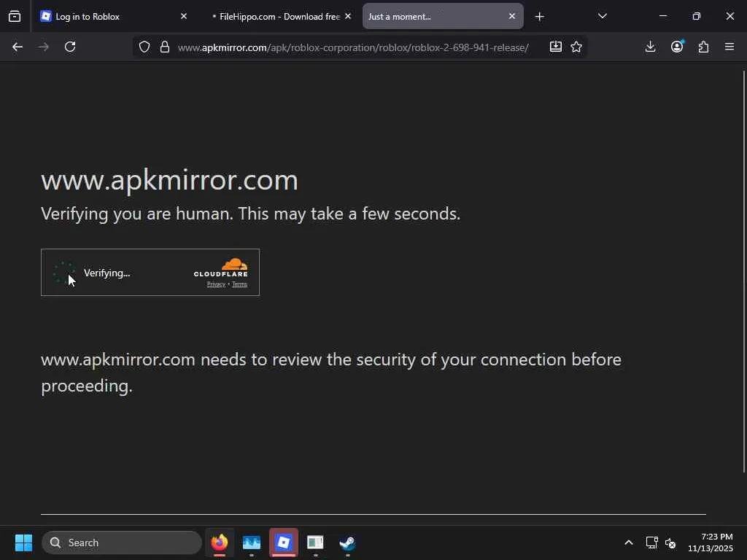Open the Downloads panel

pyautogui.click(x=650, y=47)
